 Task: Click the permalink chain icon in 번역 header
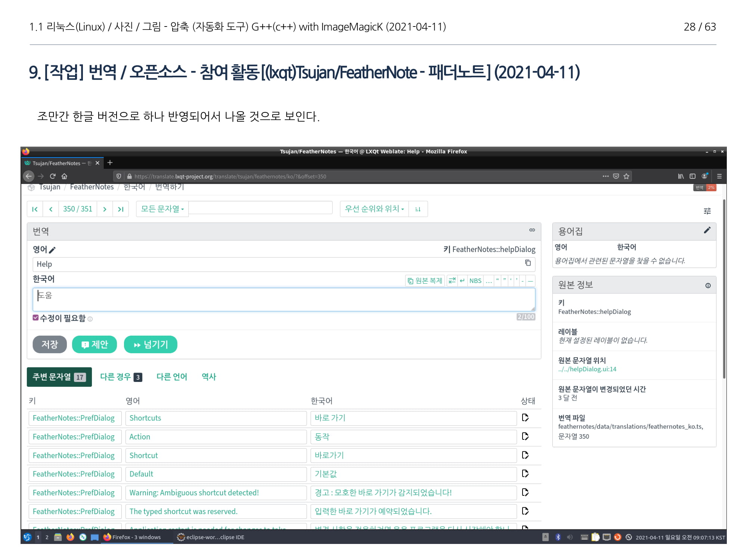point(532,230)
